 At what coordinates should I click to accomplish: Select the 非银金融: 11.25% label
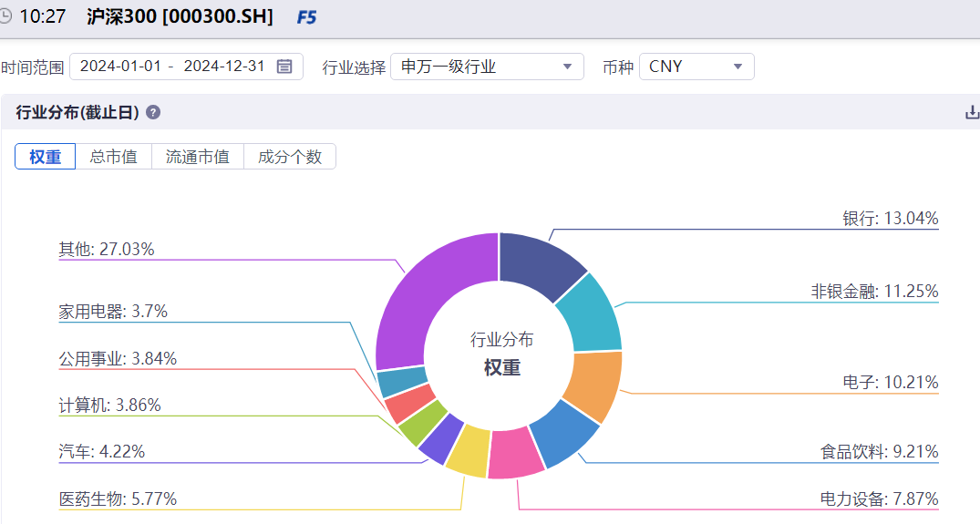(874, 291)
